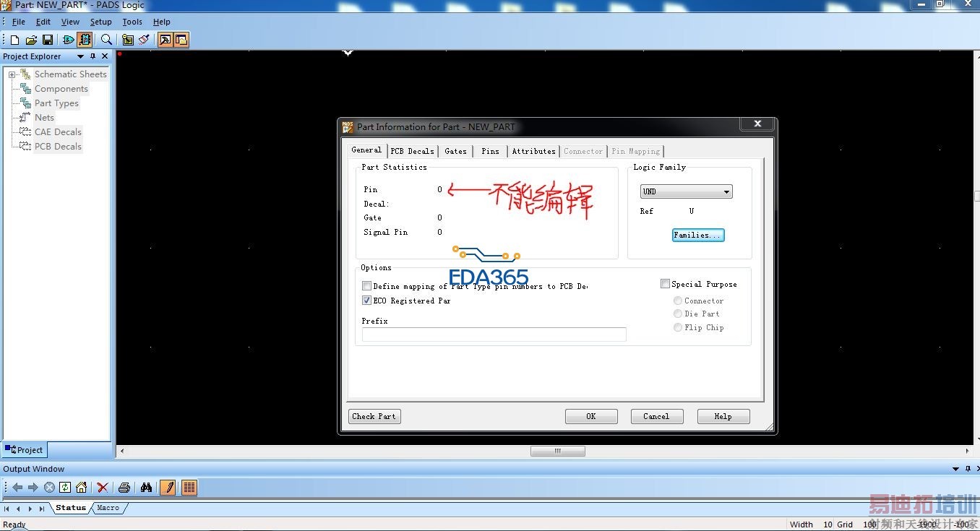Uncheck ECO Registered Part checkbox
Viewport: 980px width, 531px height.
point(366,301)
